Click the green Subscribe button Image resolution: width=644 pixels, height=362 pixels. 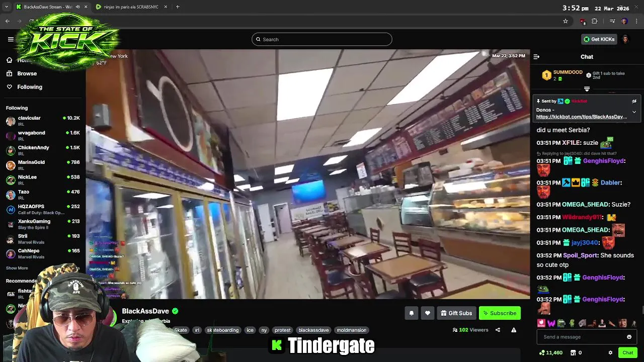500,313
